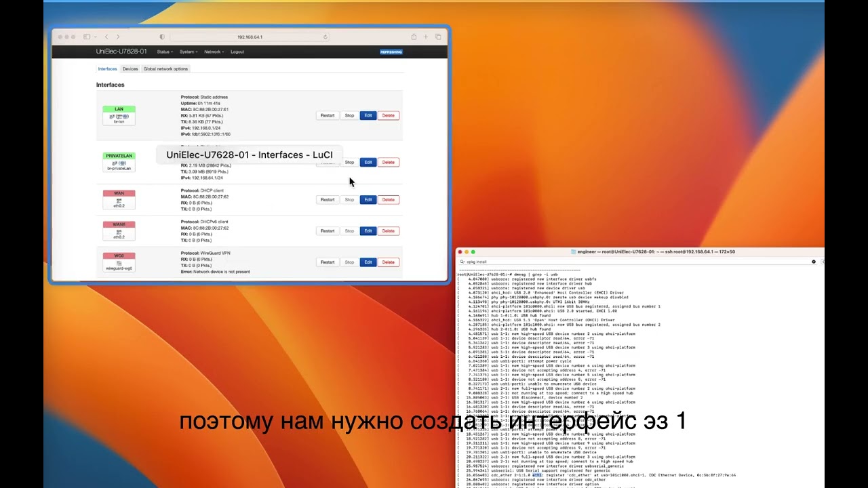Edit the WAN interface
The width and height of the screenshot is (868, 488).
click(x=368, y=199)
